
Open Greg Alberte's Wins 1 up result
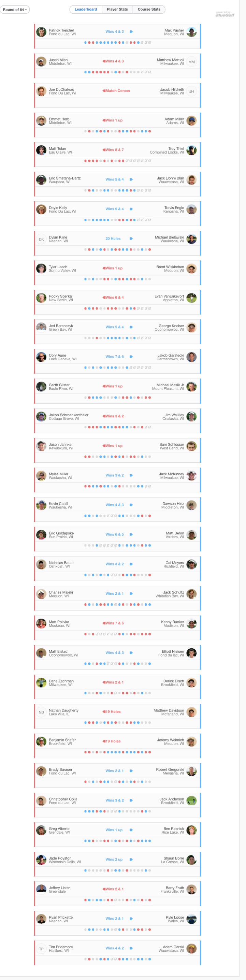(x=114, y=830)
